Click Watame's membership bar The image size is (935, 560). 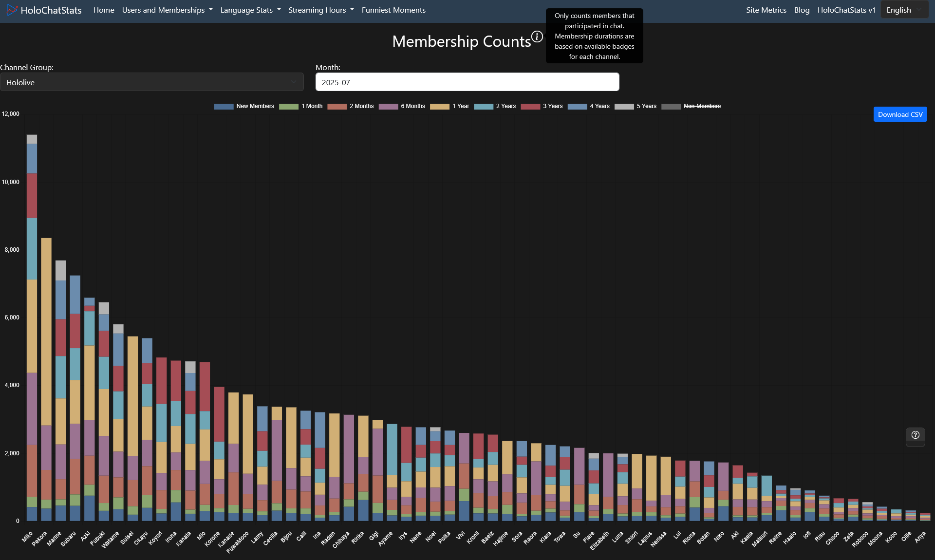pyautogui.click(x=118, y=423)
